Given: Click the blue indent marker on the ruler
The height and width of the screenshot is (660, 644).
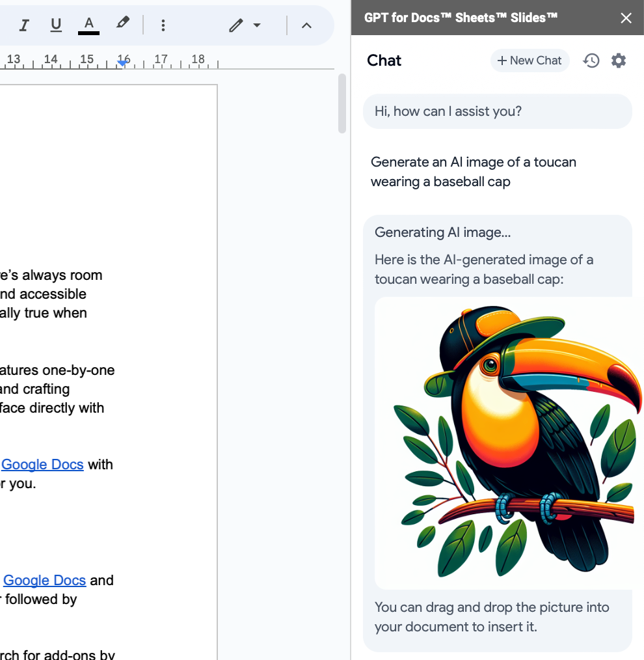Looking at the screenshot, I should (122, 62).
